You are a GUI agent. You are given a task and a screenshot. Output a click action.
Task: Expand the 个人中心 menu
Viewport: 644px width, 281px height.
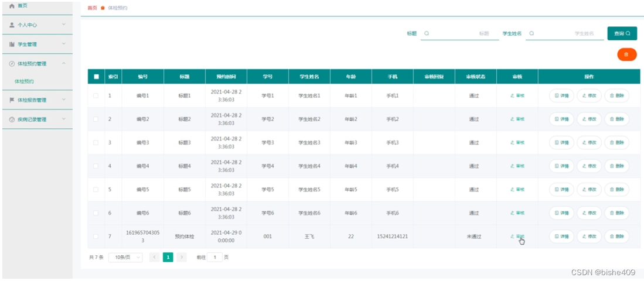(38, 25)
